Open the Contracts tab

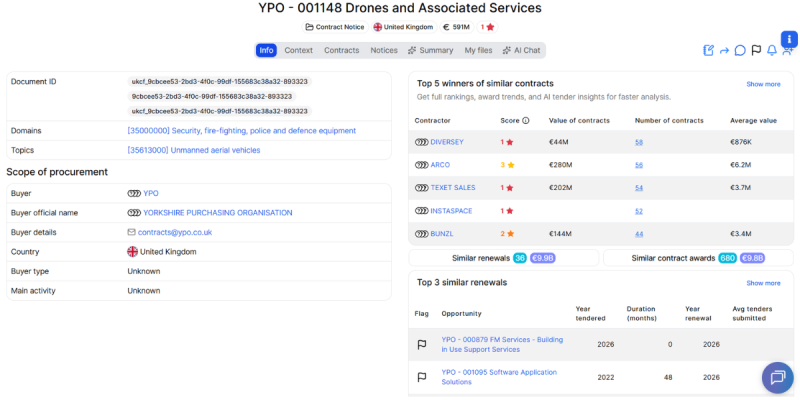[x=342, y=50]
